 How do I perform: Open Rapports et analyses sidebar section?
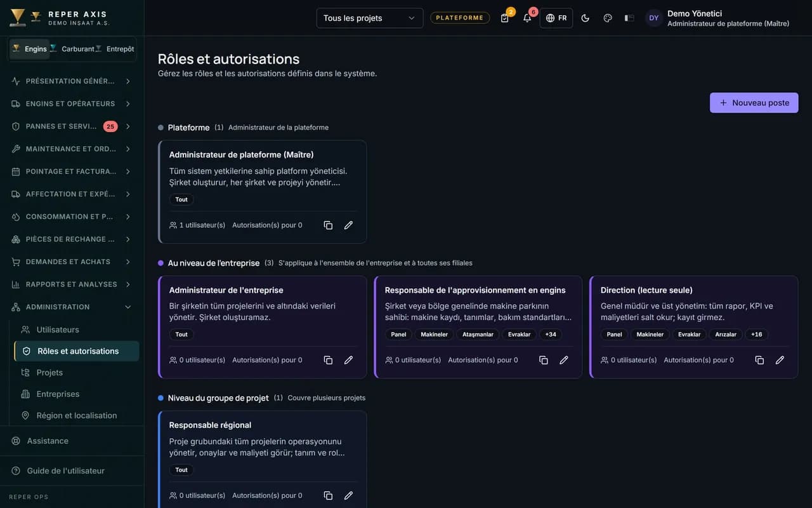click(x=72, y=284)
